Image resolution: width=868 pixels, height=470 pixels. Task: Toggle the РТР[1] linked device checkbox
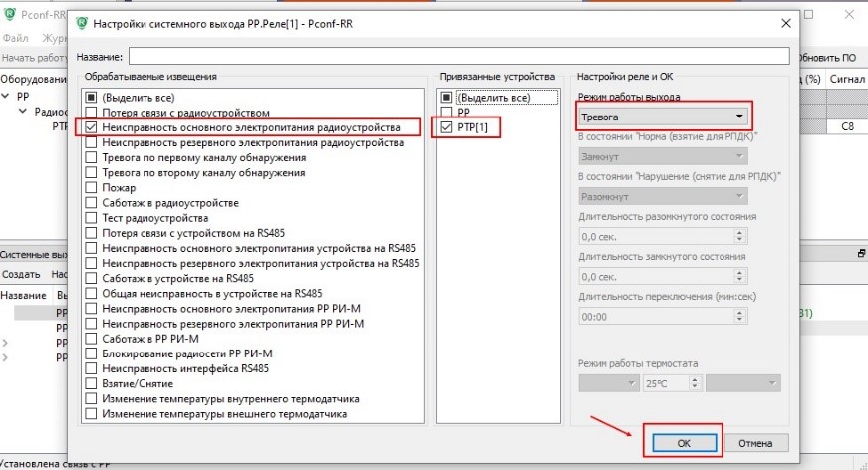pos(445,127)
